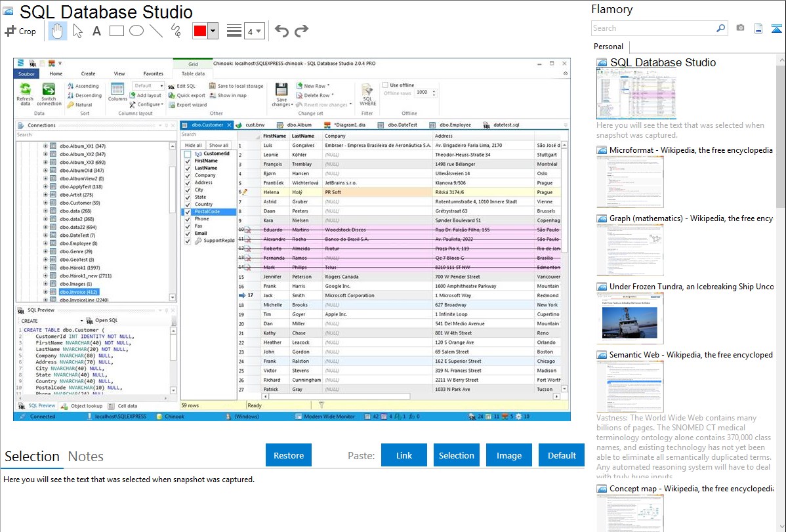Select the arrow pointer tool
This screenshot has height=532, width=786.
(x=77, y=31)
